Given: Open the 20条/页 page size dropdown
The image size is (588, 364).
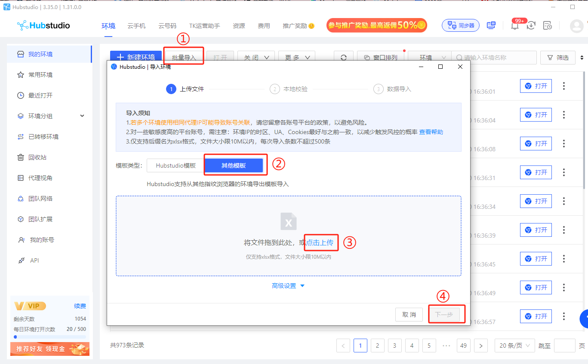Looking at the screenshot, I should [x=514, y=346].
